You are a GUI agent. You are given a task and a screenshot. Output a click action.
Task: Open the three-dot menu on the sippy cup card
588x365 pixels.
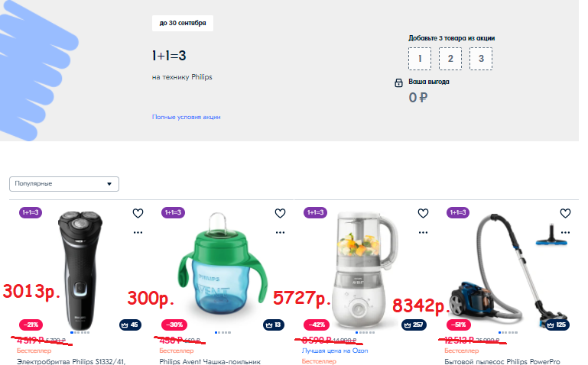pos(281,232)
